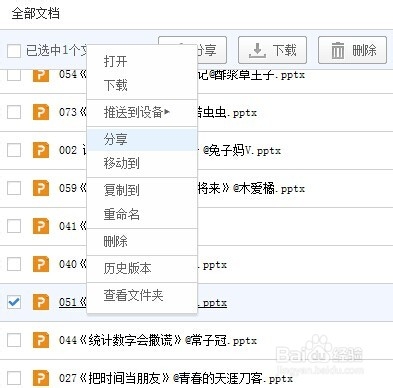
Task: Click the PPT icon of file 059
Action: pos(41,188)
